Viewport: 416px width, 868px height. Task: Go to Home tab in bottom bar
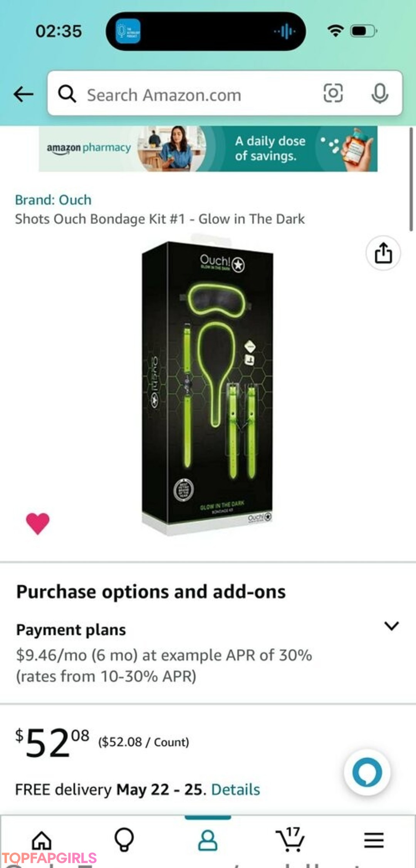pyautogui.click(x=42, y=840)
